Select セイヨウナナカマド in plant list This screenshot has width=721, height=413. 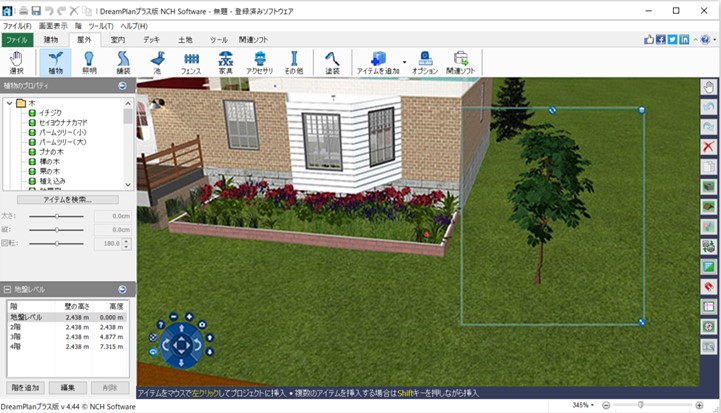(x=63, y=122)
